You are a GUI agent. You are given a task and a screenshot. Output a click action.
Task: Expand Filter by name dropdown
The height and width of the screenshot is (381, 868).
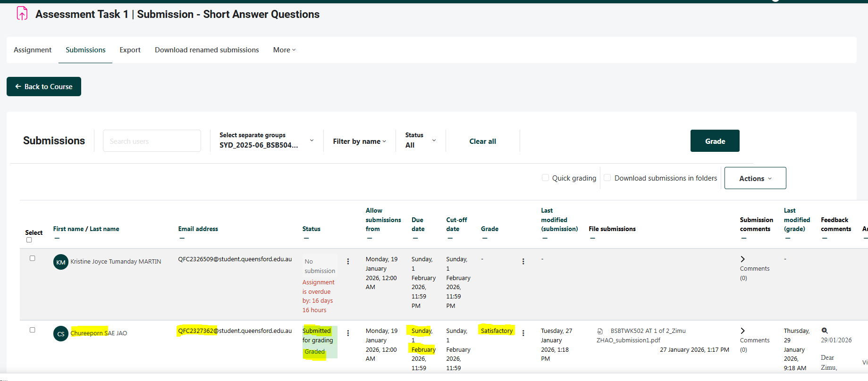pos(359,141)
